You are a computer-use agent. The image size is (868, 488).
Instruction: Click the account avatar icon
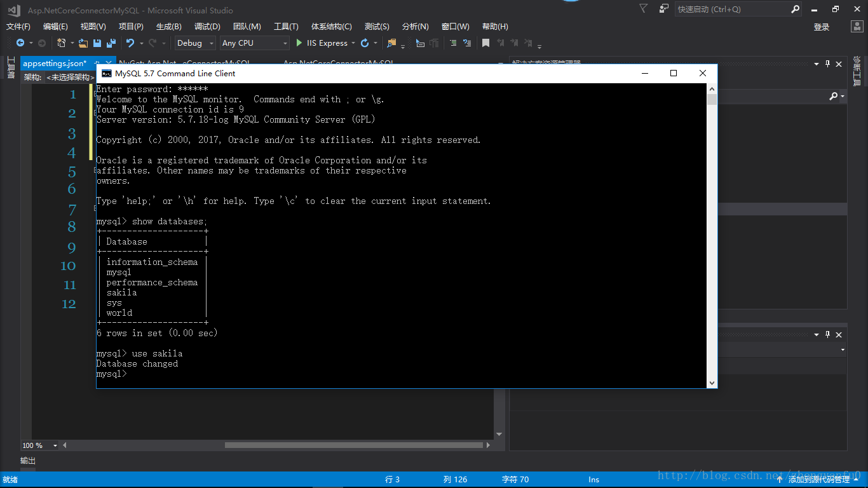point(857,27)
